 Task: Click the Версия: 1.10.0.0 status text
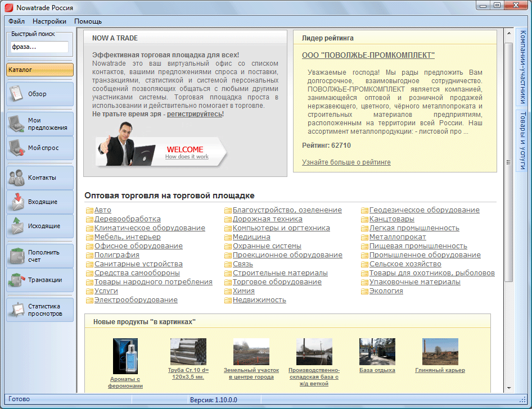tap(213, 400)
